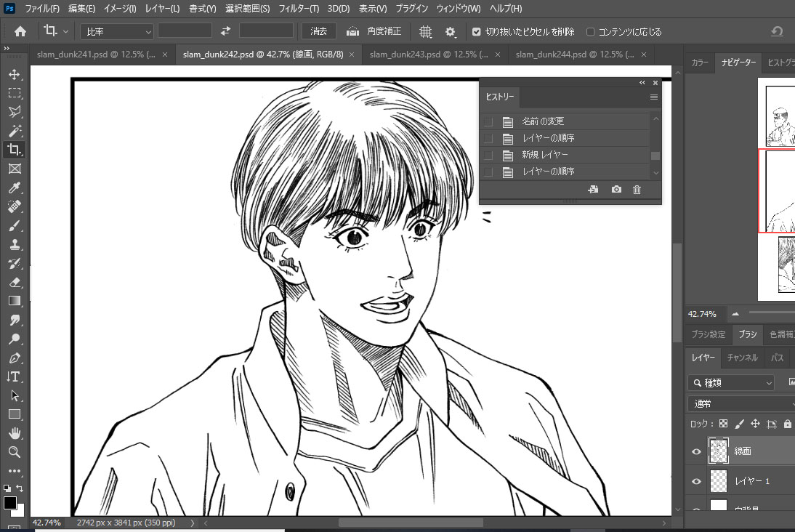Click the Home button in options bar
795x532 pixels.
coord(20,31)
